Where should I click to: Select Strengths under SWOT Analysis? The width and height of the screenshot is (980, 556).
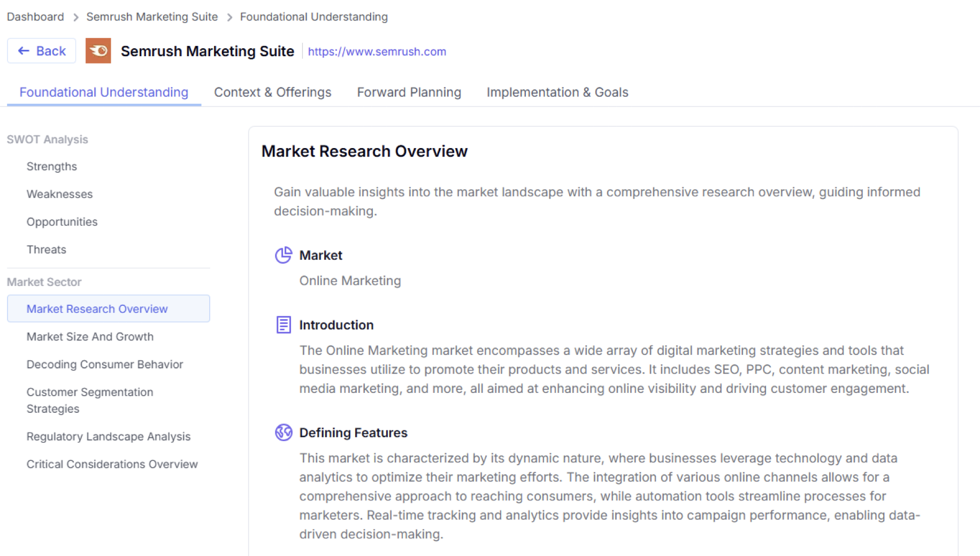point(51,166)
